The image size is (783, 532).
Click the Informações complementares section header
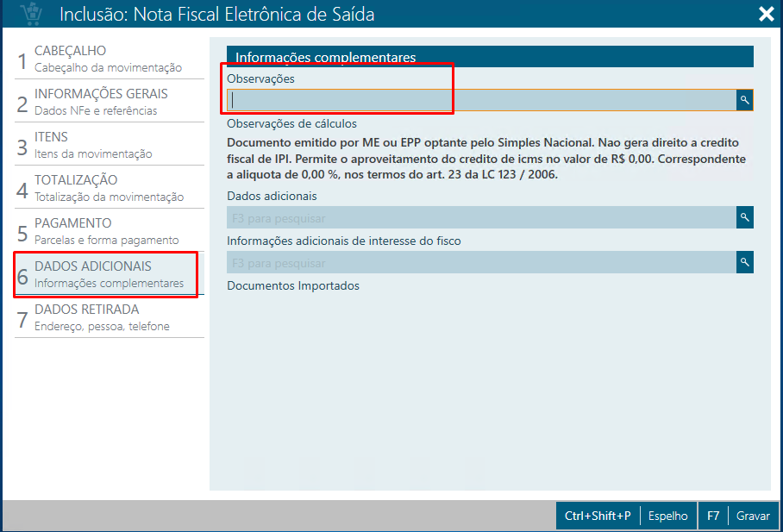(x=490, y=56)
